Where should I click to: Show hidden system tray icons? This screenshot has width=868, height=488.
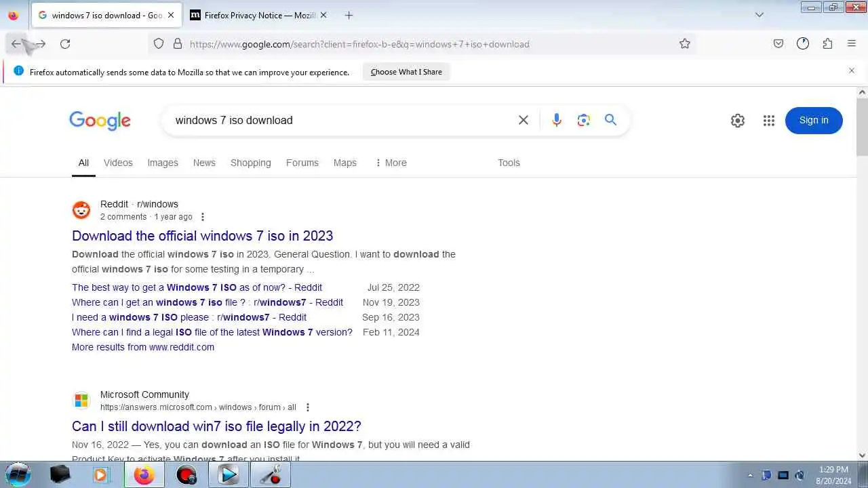(x=750, y=475)
